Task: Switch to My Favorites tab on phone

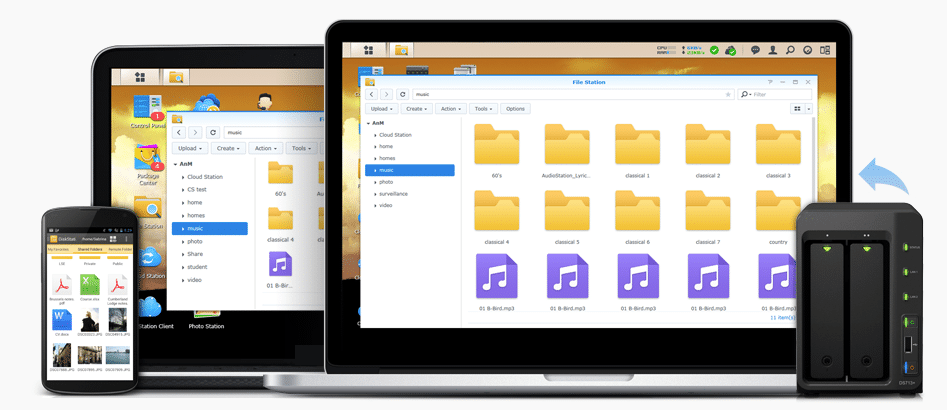Action: [x=59, y=249]
